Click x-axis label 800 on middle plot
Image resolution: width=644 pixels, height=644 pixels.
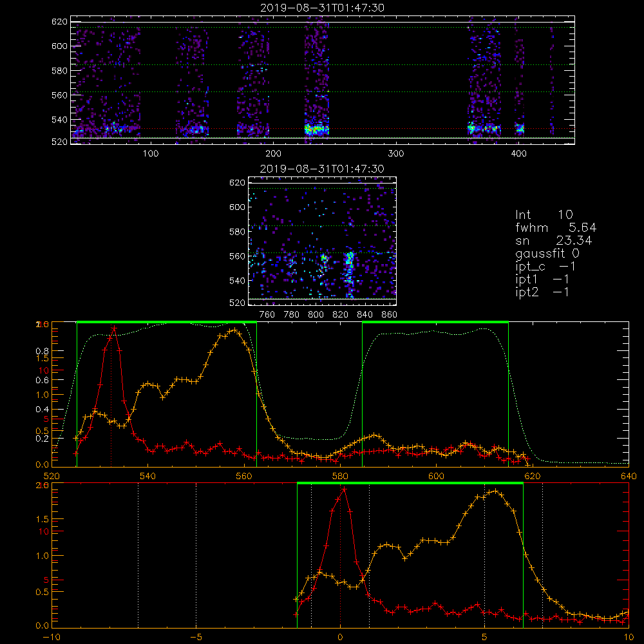pos(316,315)
